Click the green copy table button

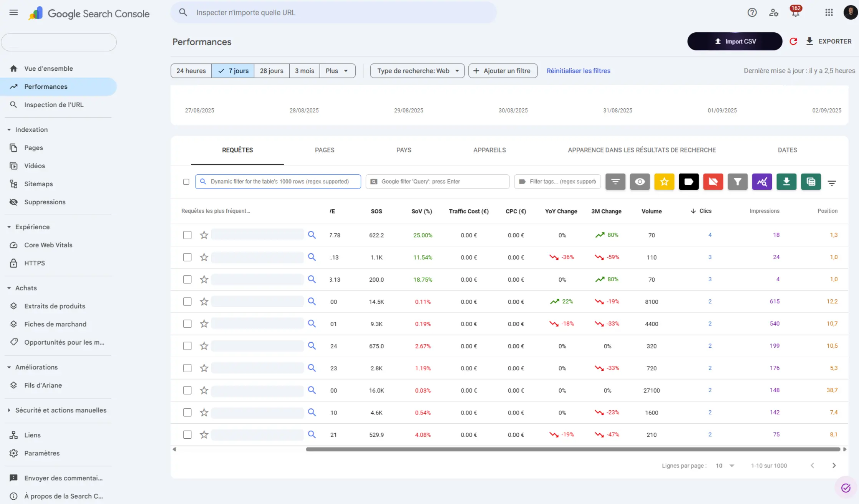[x=811, y=182]
